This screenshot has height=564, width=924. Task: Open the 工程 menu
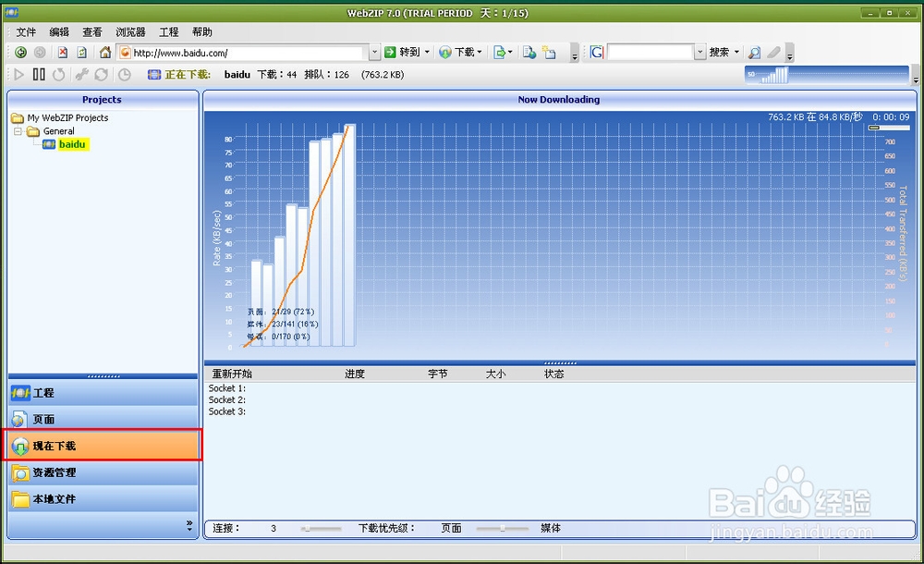pos(168,31)
